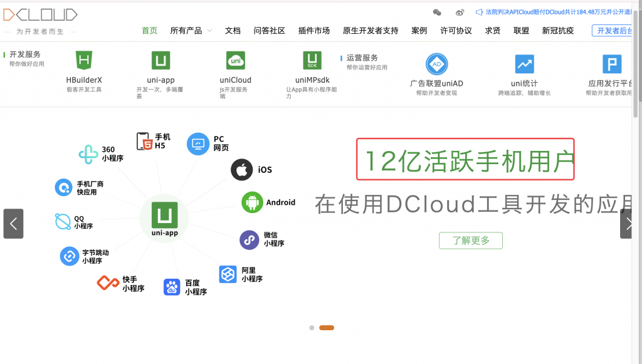This screenshot has height=364, width=642.
Task: Click the 微信小程序 icon
Action: (x=250, y=240)
